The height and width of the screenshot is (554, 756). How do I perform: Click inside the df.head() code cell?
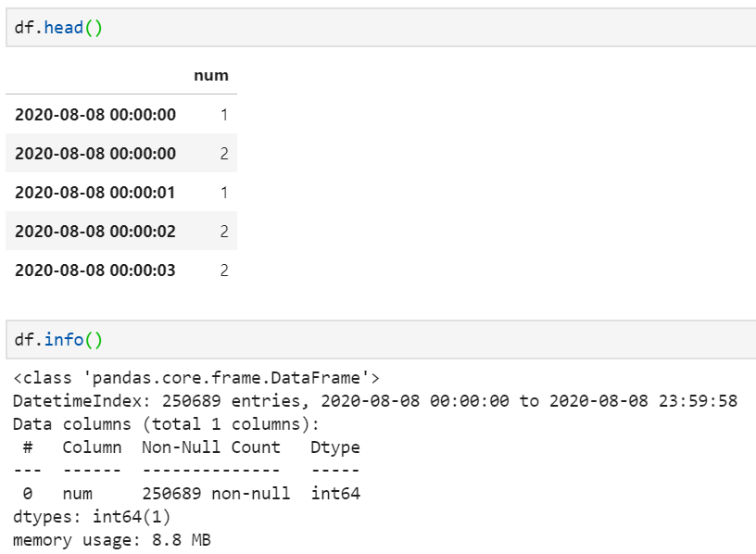[x=371, y=28]
